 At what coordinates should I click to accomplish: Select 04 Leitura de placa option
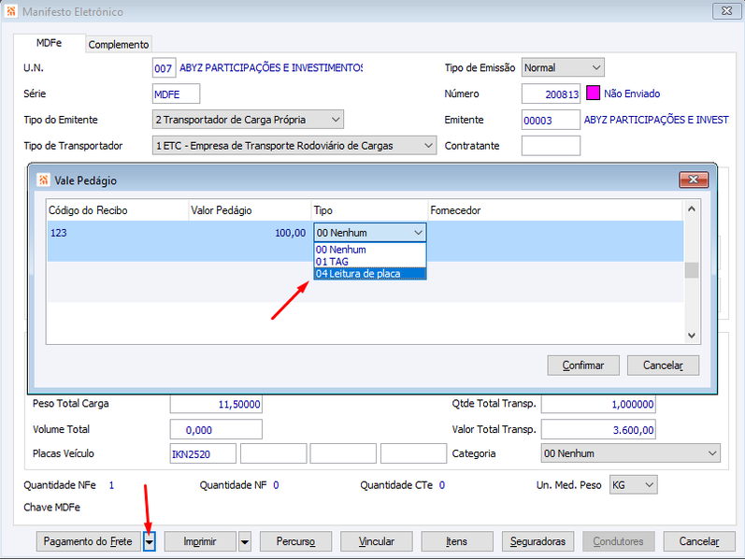369,274
